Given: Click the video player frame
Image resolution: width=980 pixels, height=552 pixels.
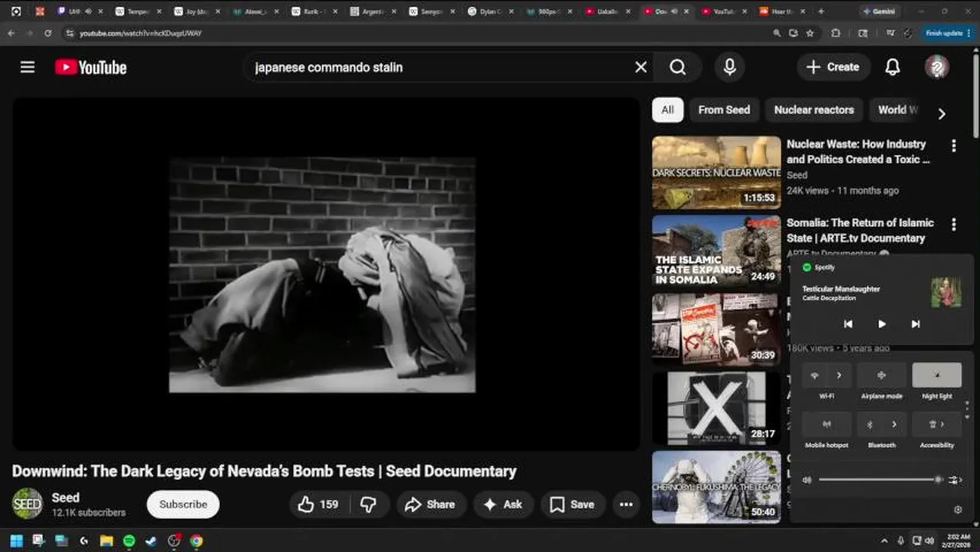Looking at the screenshot, I should pos(326,274).
